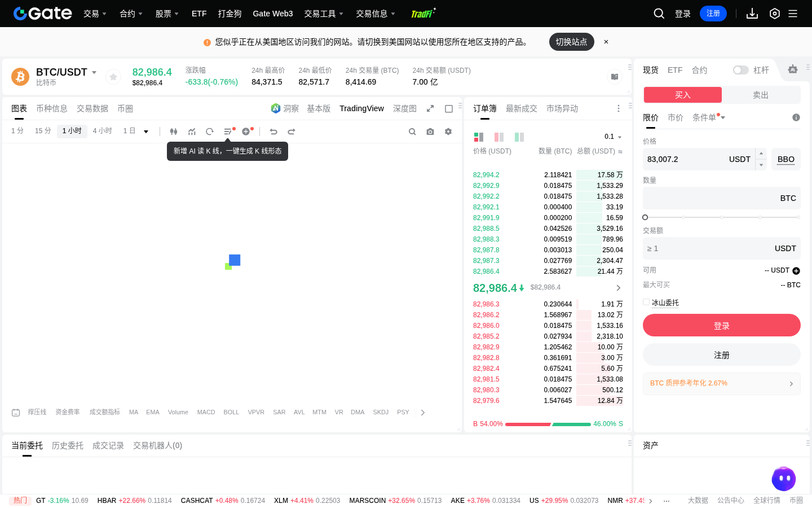Open the hamburger menu in header

793,14
